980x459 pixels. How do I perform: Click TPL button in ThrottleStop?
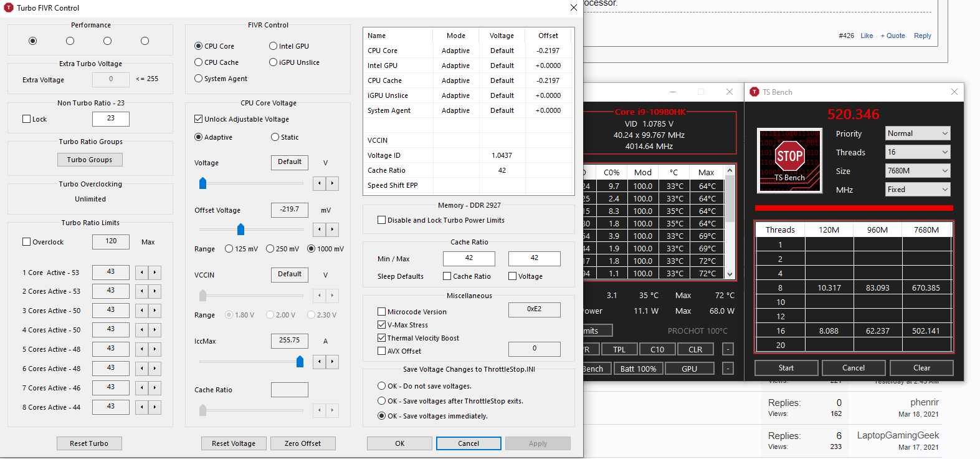click(619, 349)
